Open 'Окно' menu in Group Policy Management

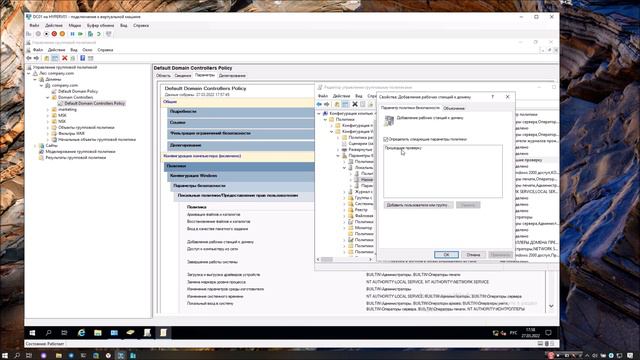click(x=87, y=50)
